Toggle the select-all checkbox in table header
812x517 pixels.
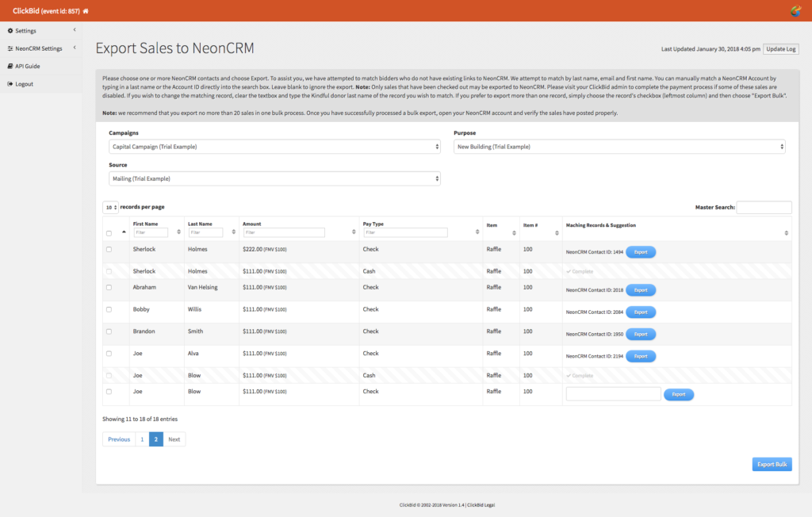(x=109, y=233)
